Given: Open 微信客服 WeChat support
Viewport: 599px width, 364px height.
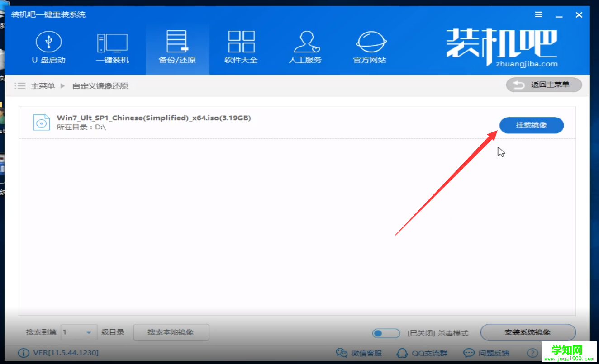Looking at the screenshot, I should (359, 353).
